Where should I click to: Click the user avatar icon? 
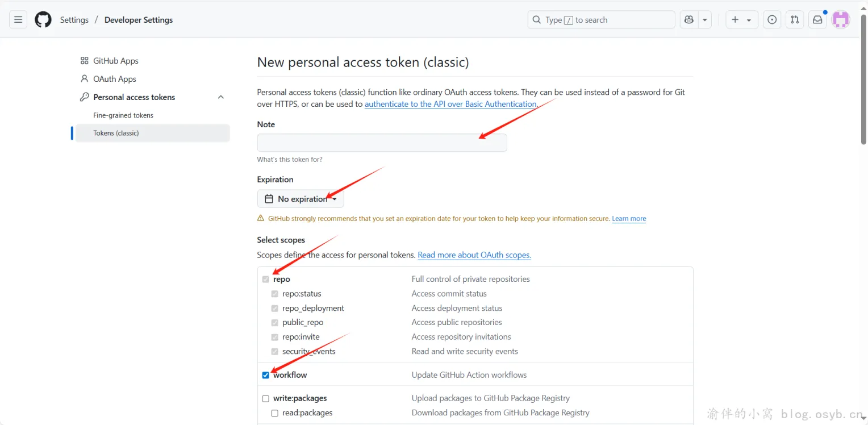[x=841, y=20]
